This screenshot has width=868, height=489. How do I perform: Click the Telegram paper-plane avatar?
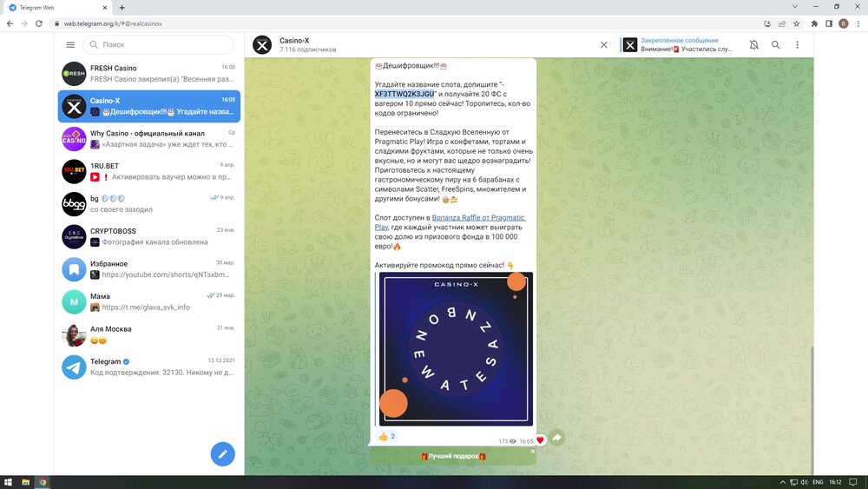click(74, 367)
